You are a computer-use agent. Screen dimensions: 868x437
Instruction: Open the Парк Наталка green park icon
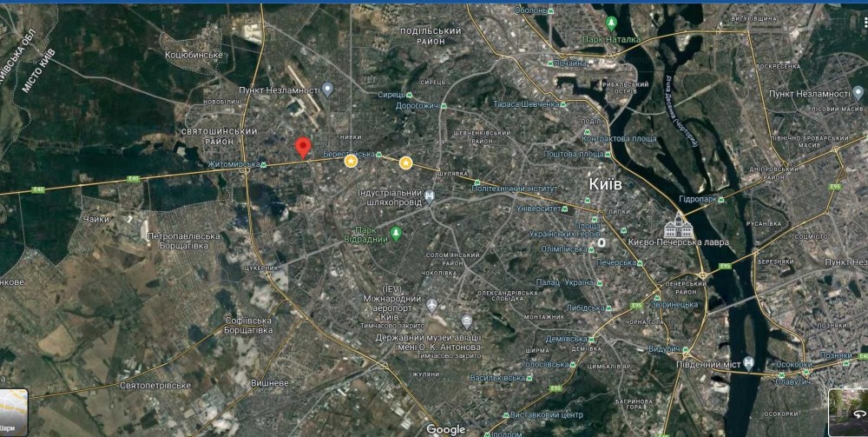(611, 23)
